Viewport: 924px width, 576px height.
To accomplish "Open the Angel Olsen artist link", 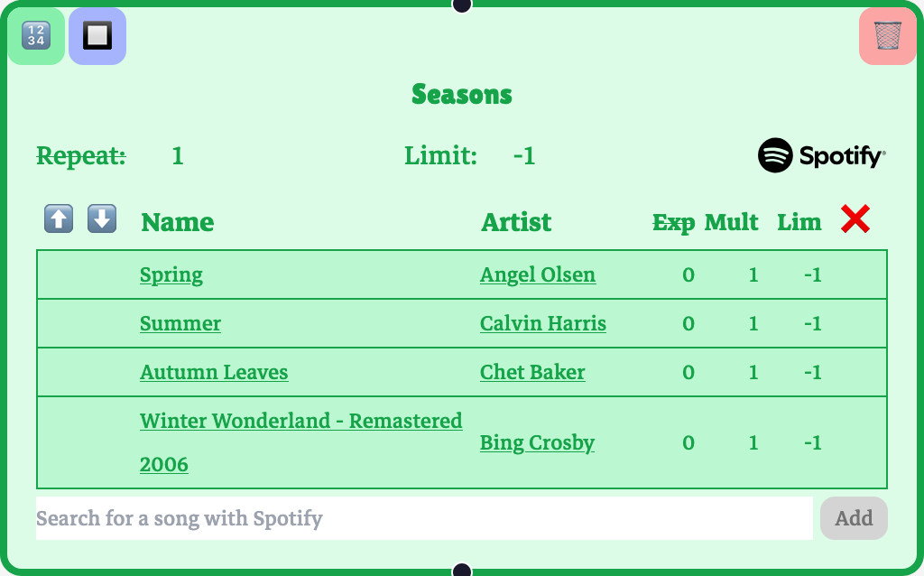I will [x=538, y=274].
